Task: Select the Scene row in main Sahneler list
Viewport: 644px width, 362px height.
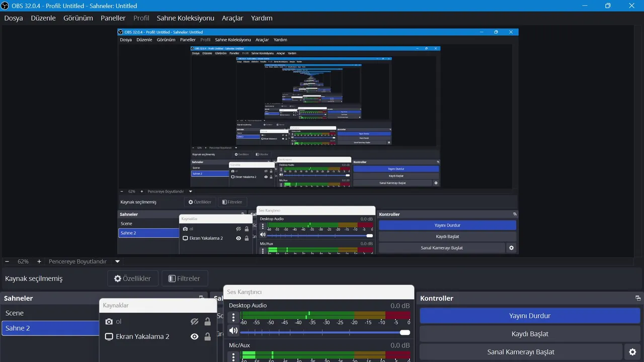Action: pos(50,313)
